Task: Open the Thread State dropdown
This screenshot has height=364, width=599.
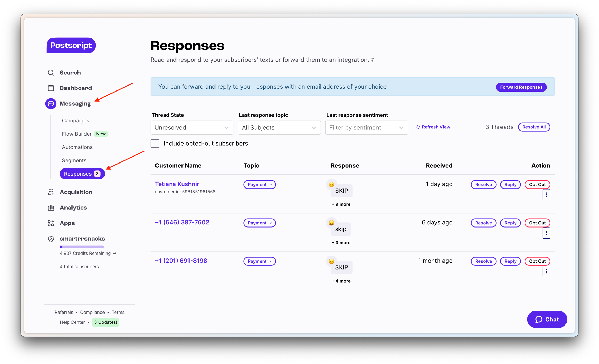Action: click(192, 127)
